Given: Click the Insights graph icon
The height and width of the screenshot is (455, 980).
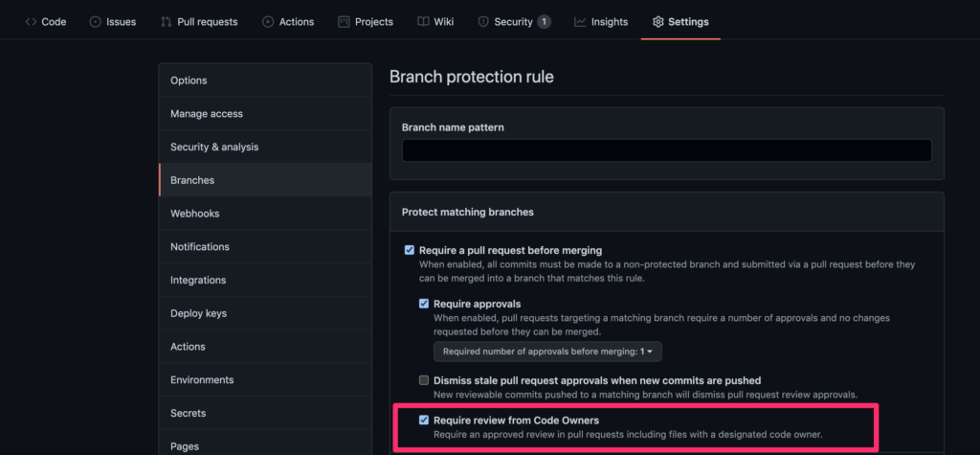Looking at the screenshot, I should point(580,22).
